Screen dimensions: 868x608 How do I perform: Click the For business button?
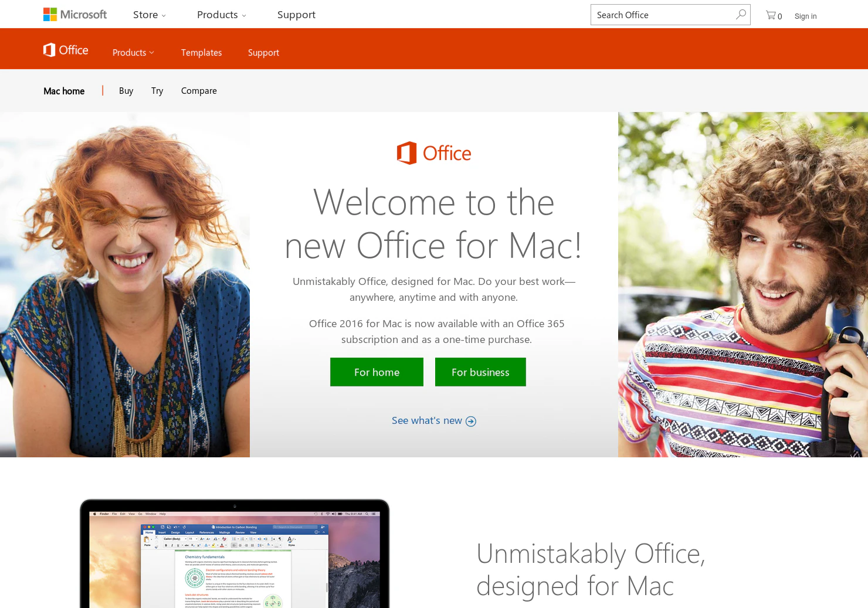coord(480,372)
